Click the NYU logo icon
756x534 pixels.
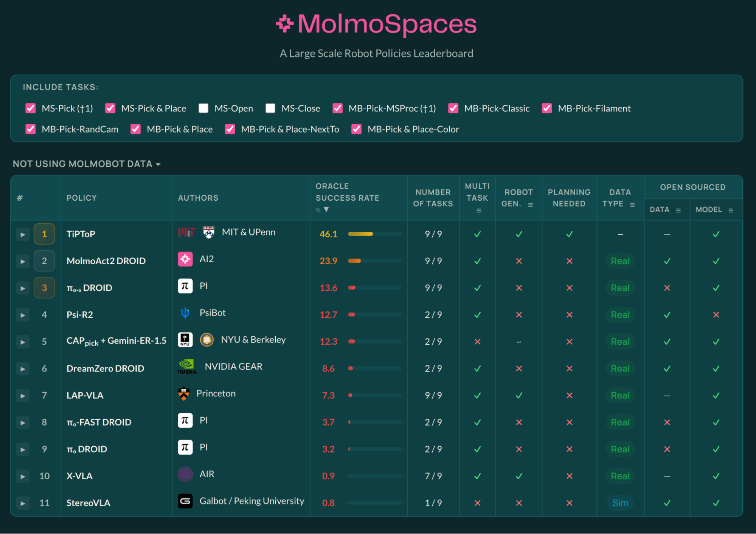185,340
